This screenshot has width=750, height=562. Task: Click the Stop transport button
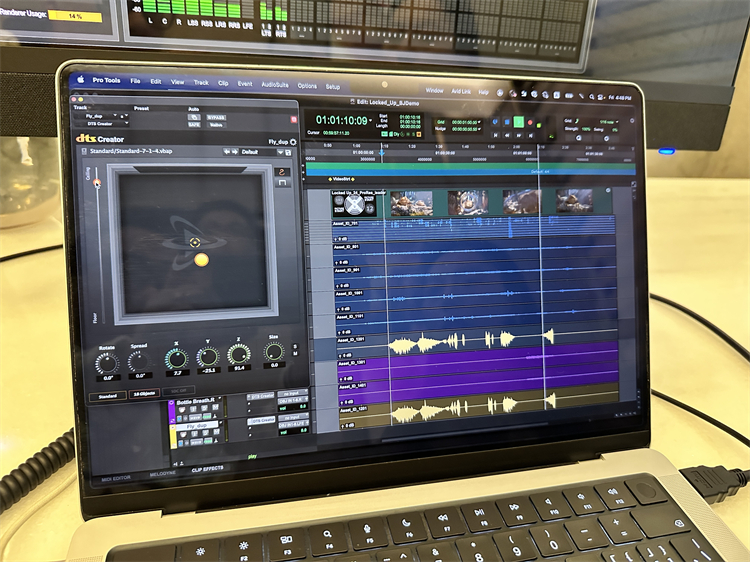(507, 122)
